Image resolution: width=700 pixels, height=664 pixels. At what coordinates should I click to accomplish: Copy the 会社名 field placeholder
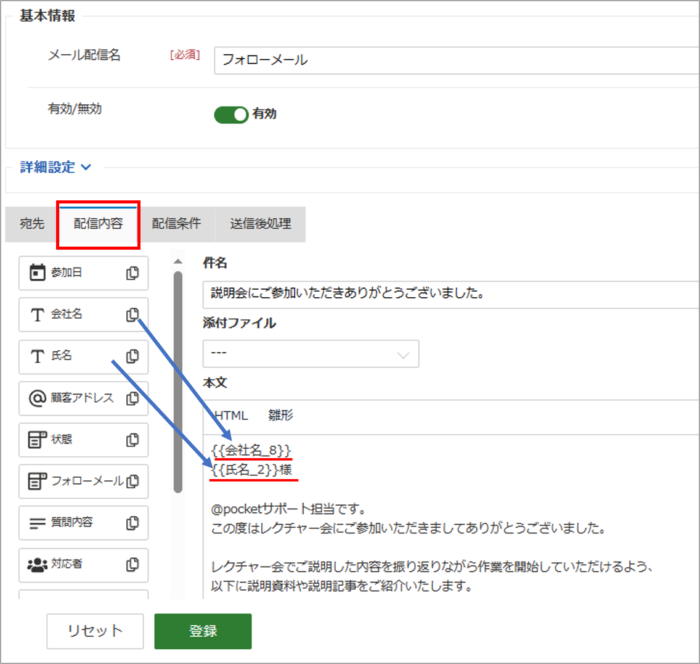point(132,314)
